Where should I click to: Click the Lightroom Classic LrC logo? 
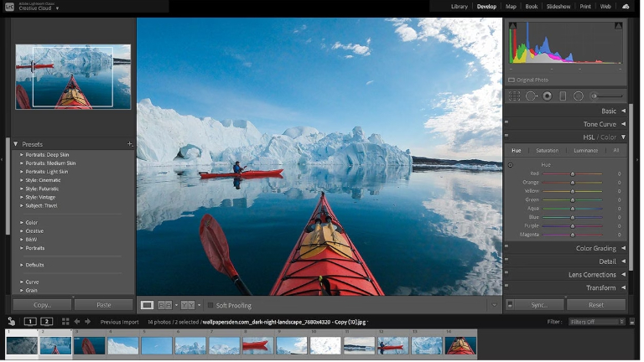coord(9,7)
